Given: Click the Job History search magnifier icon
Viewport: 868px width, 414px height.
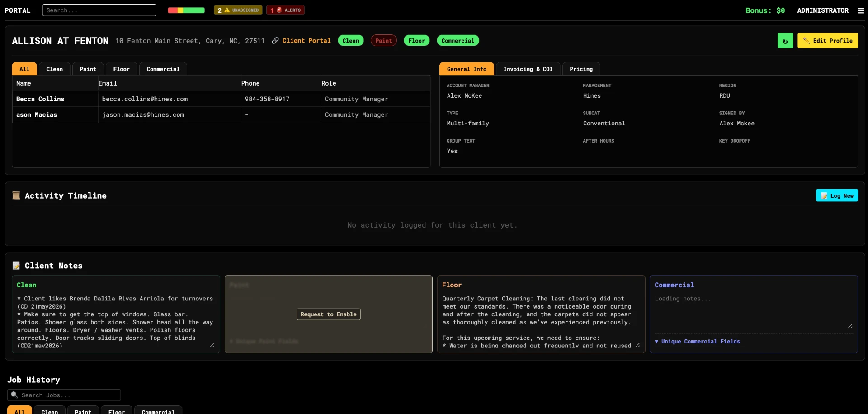Looking at the screenshot, I should (14, 395).
